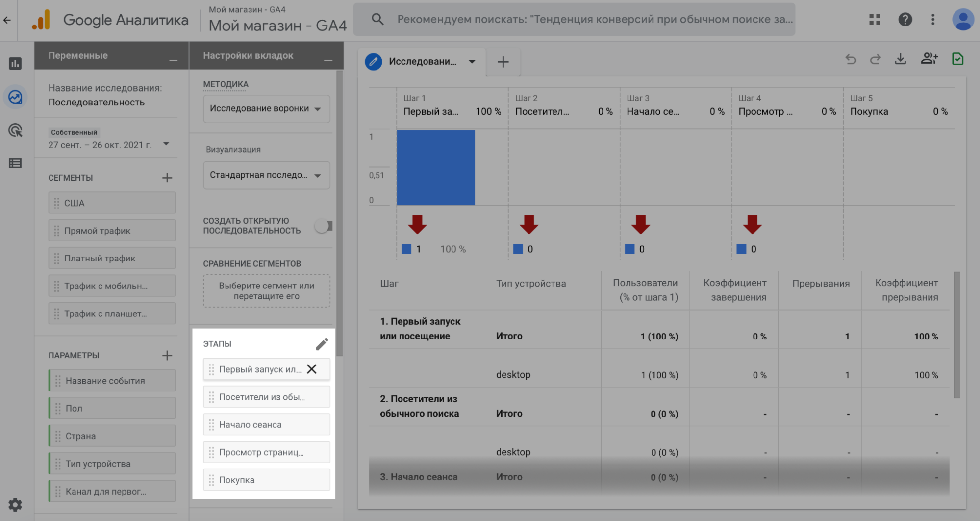
Task: Click the Прерывания column header
Action: [821, 283]
